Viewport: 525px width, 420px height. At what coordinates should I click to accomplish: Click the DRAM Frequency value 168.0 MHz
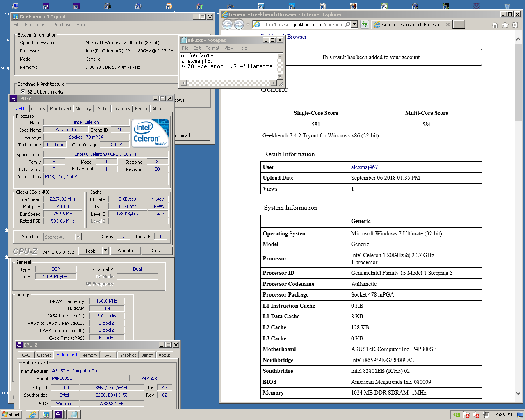107,301
